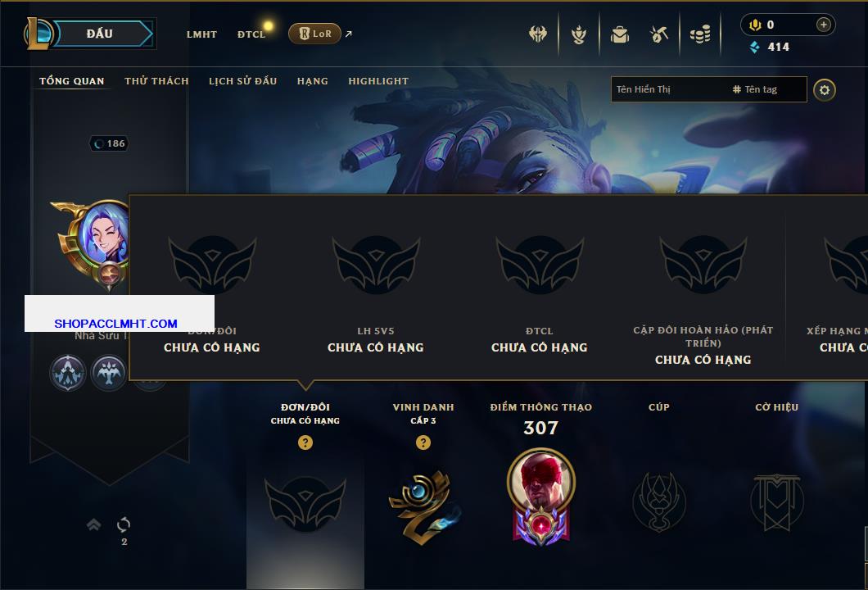Expand the banner upgrade chevron icon

[93, 524]
